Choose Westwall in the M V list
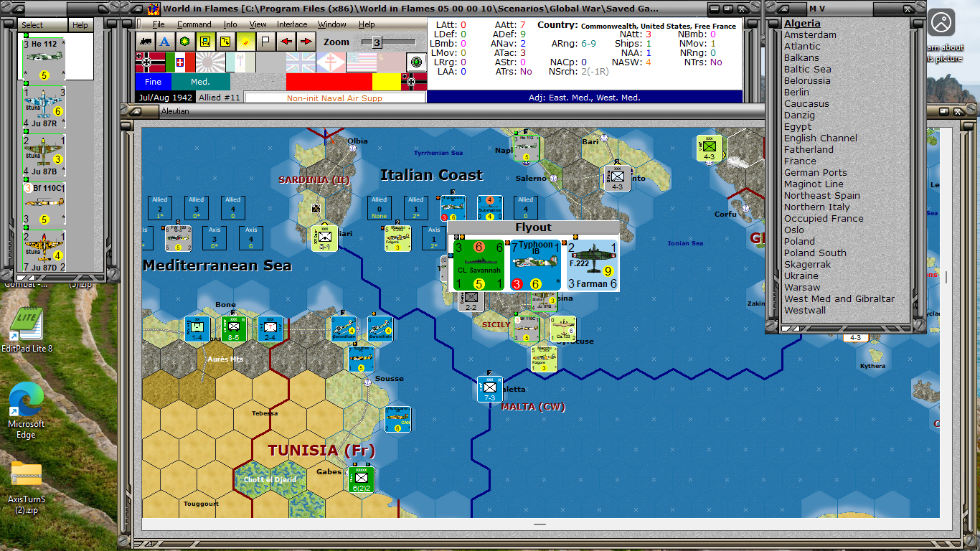Screen dimensions: 980x551 click(805, 311)
